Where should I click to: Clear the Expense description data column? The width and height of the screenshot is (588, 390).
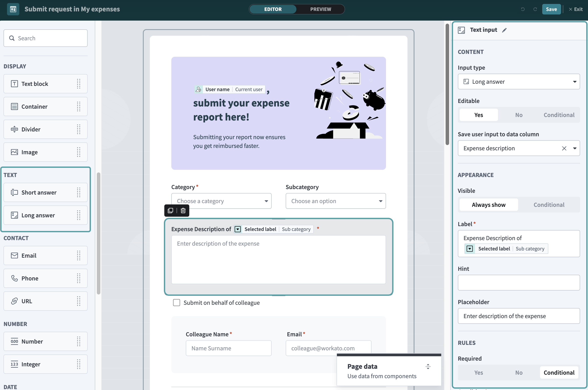point(564,148)
